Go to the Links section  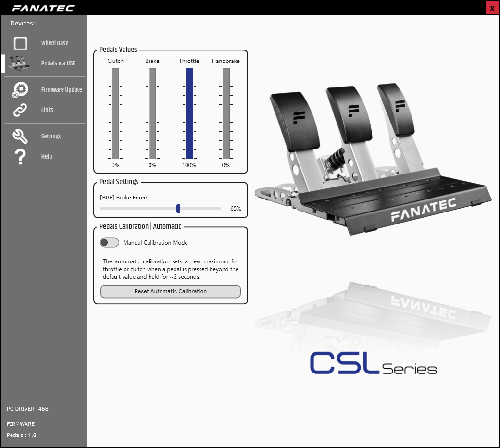pyautogui.click(x=47, y=110)
